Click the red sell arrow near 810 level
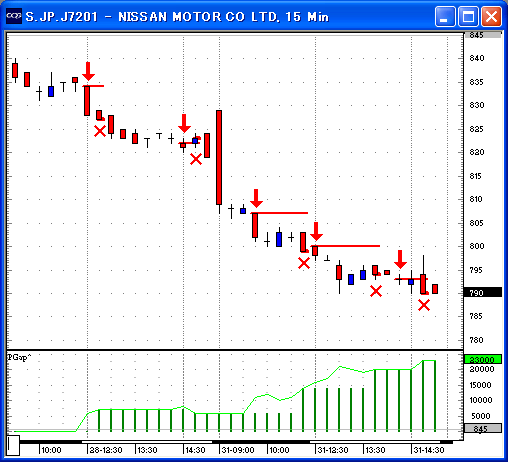 pos(256,198)
